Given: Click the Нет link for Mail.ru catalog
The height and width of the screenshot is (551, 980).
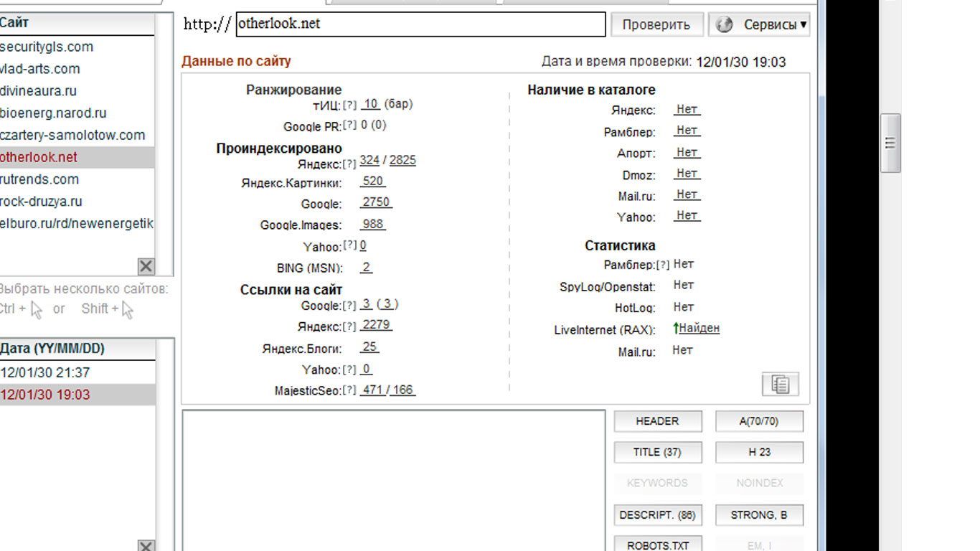Looking at the screenshot, I should click(687, 194).
